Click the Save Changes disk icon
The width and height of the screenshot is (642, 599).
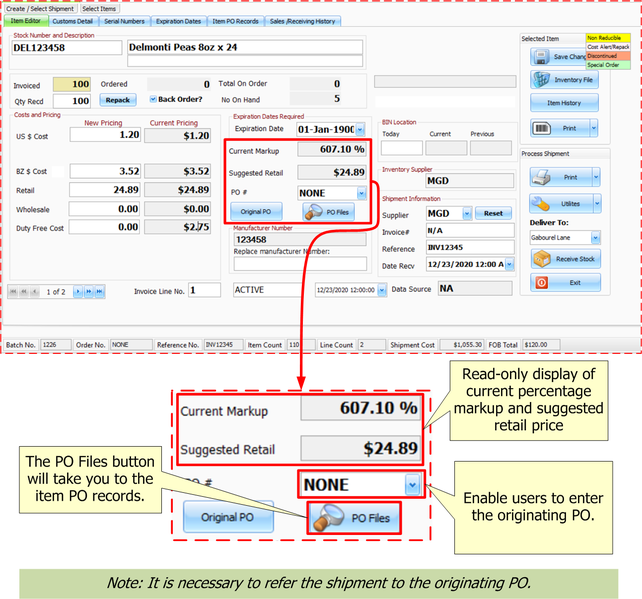pos(541,57)
